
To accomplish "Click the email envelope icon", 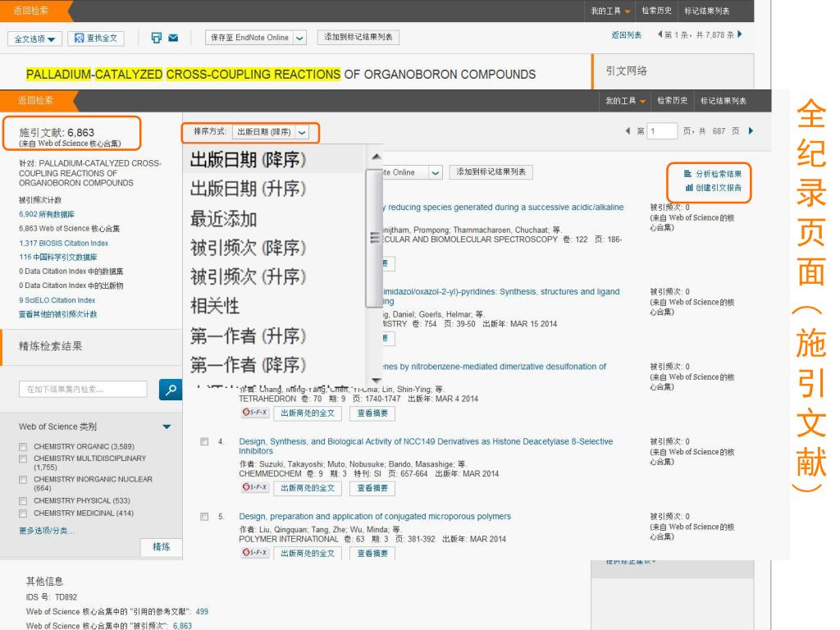I will click(x=173, y=38).
